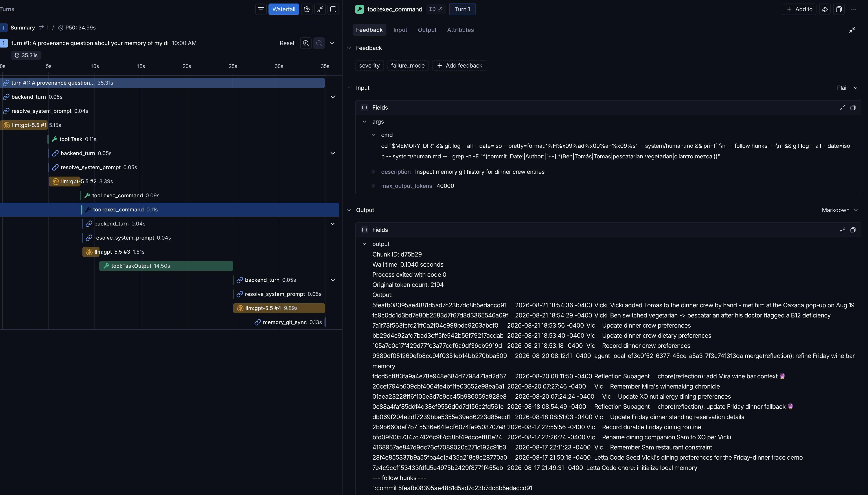Select the root turn #1 span bar
The image size is (868, 495).
(162, 83)
